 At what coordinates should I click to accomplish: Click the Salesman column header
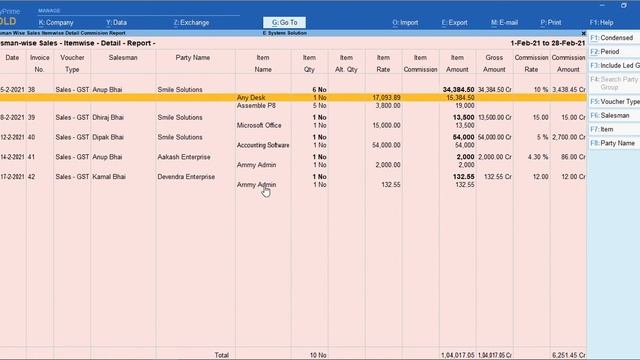[x=123, y=58]
